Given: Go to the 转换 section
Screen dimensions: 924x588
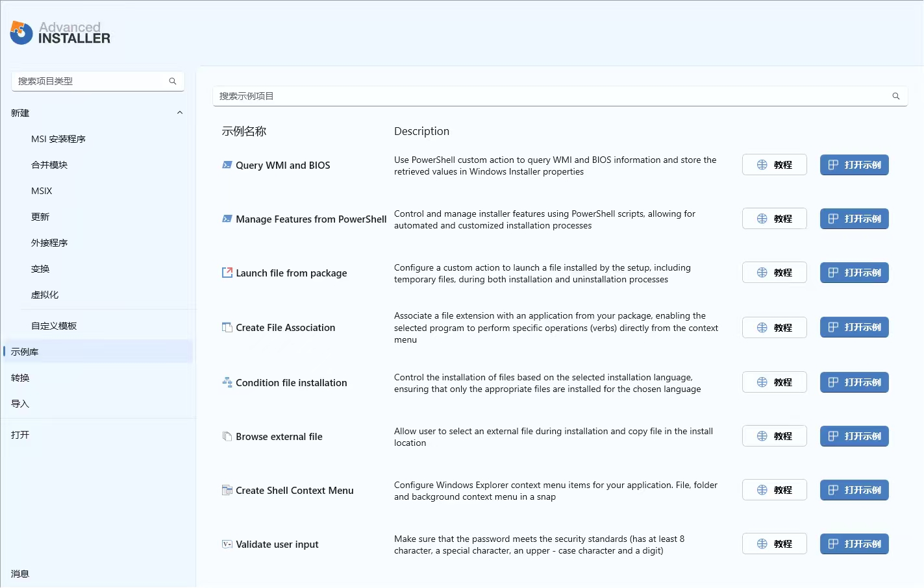Looking at the screenshot, I should click(20, 378).
